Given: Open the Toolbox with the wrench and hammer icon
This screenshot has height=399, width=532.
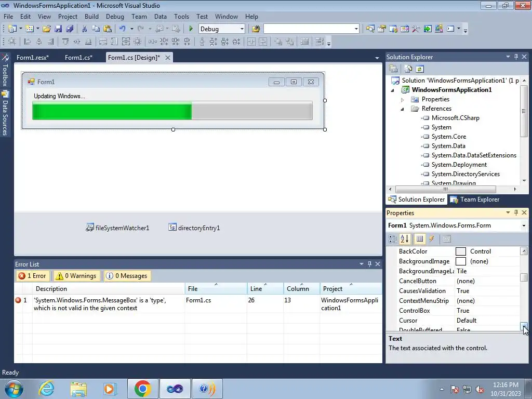Looking at the screenshot, I should [x=416, y=29].
